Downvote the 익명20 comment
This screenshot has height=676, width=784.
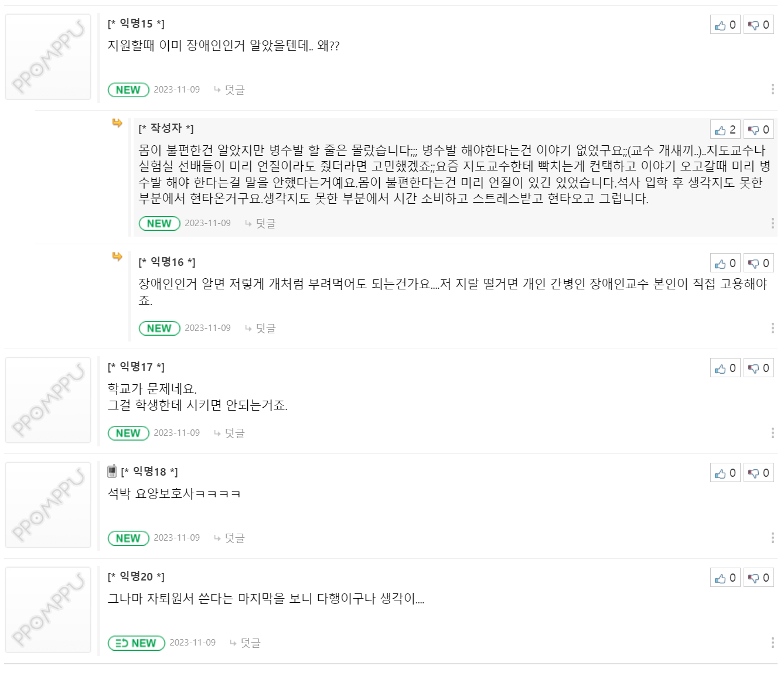pos(759,578)
